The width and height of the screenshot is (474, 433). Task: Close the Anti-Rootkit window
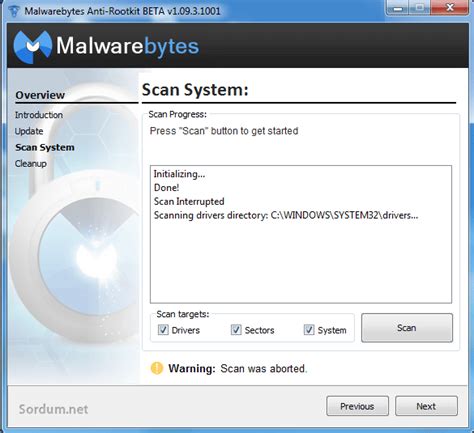[450, 7]
